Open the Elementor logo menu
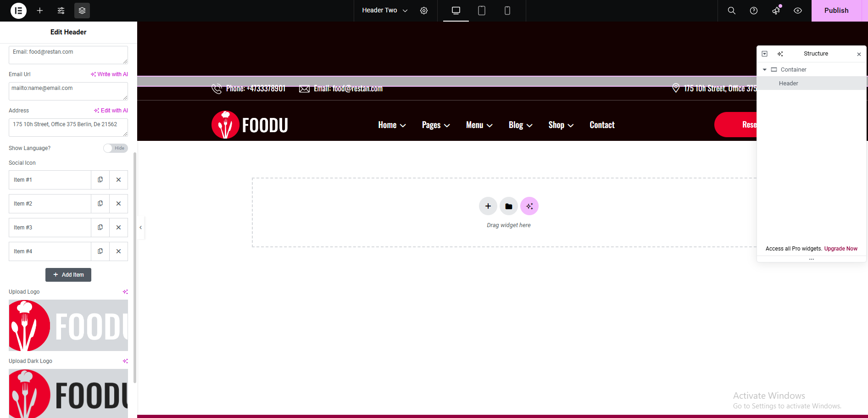The image size is (868, 418). click(x=18, y=11)
